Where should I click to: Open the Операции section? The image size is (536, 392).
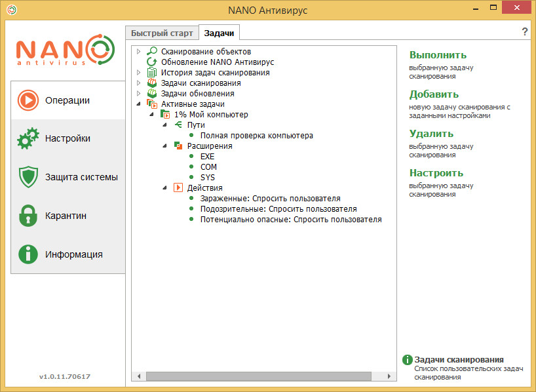coord(68,100)
